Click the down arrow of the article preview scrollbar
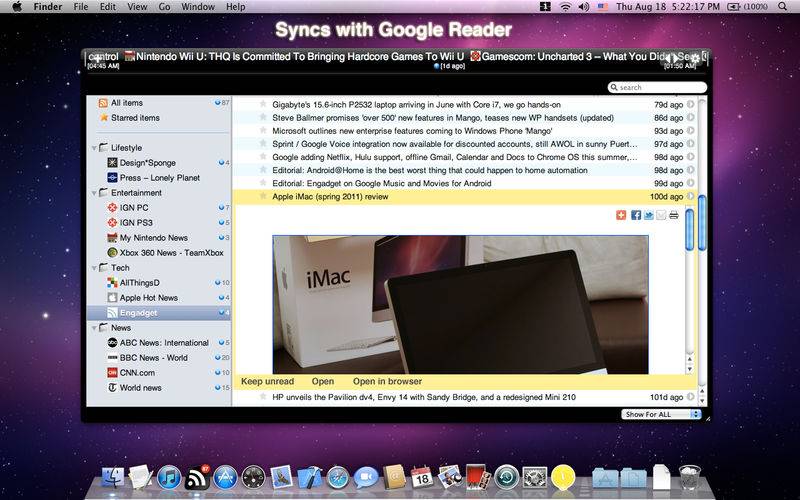Screen dimensions: 800x500 (689, 369)
